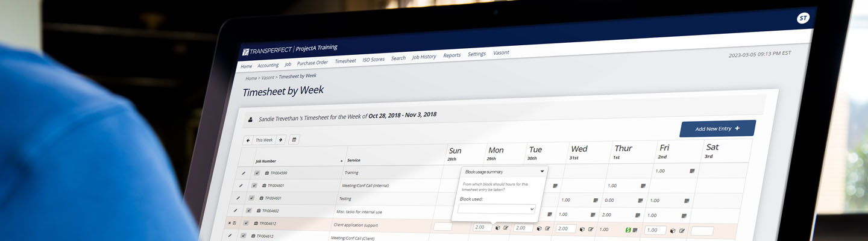Viewport: 868px width, 241px height.
Task: Click the Wednesday 2.00 hours input field
Action: tap(567, 229)
